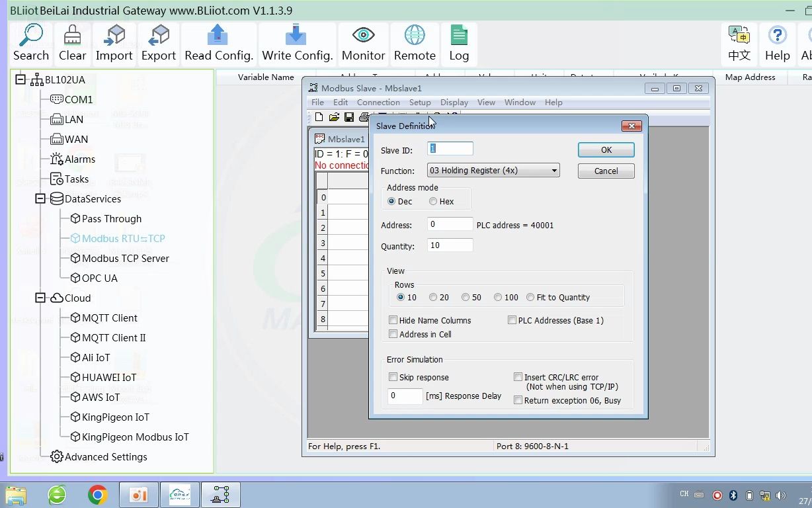Select the Search tool in the main toolbar

(30, 41)
